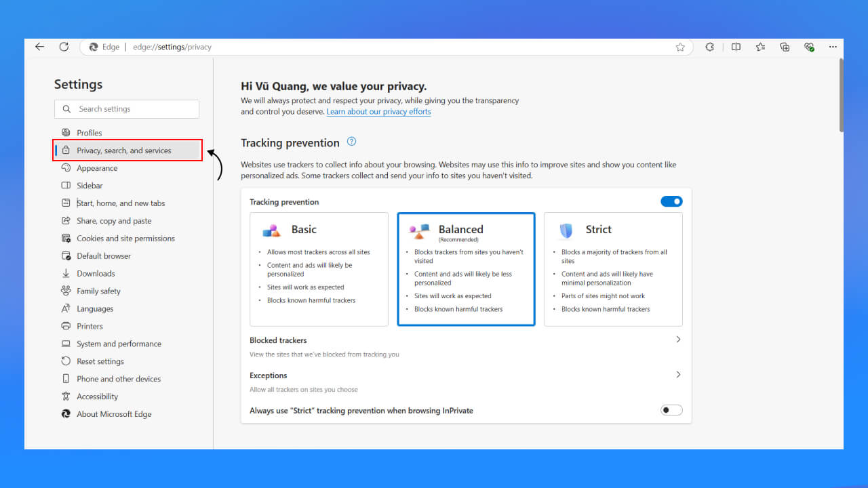Click the 'Tracking prevention' section heading
This screenshot has height=488, width=868.
coord(290,143)
